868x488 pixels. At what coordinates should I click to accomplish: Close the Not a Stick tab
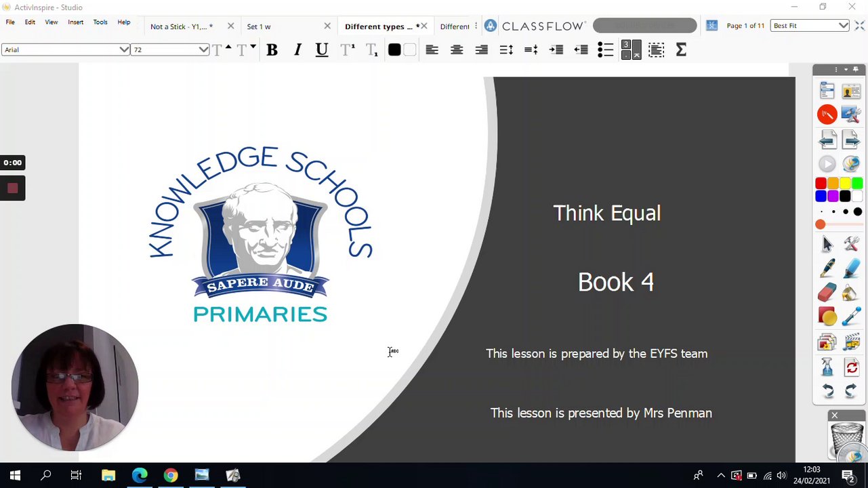[230, 26]
